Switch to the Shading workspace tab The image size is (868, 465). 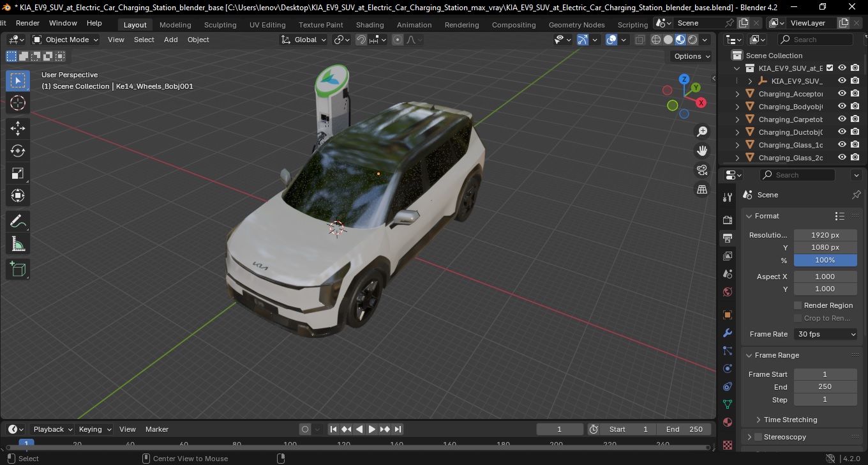click(x=370, y=25)
